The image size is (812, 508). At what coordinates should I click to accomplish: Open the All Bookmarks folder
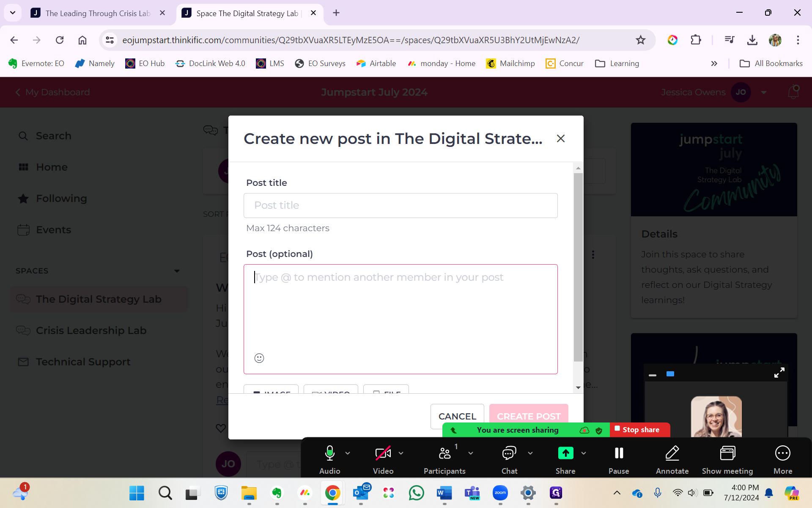click(x=771, y=63)
